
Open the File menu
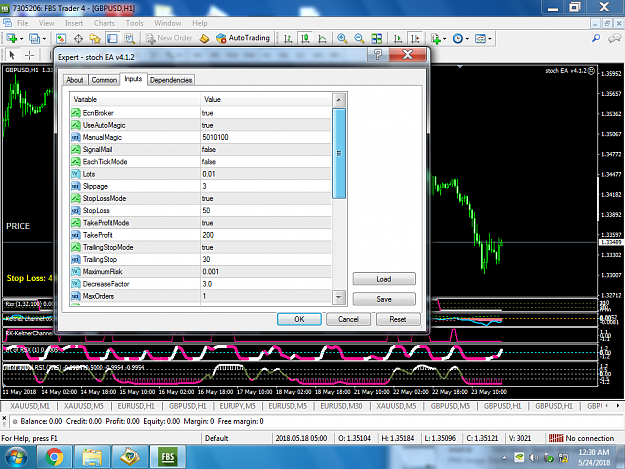coord(22,23)
